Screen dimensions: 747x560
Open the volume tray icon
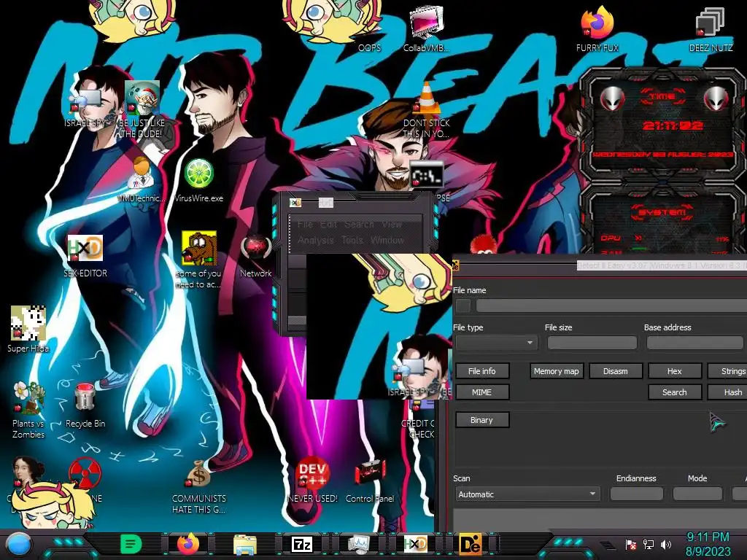[x=666, y=544]
